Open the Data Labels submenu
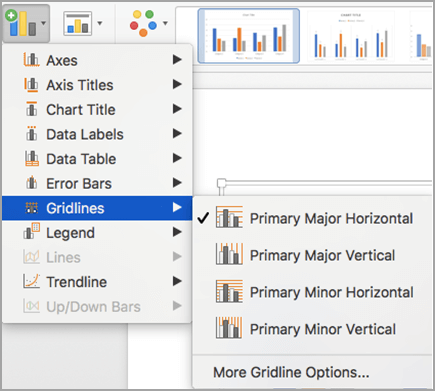 click(x=97, y=134)
